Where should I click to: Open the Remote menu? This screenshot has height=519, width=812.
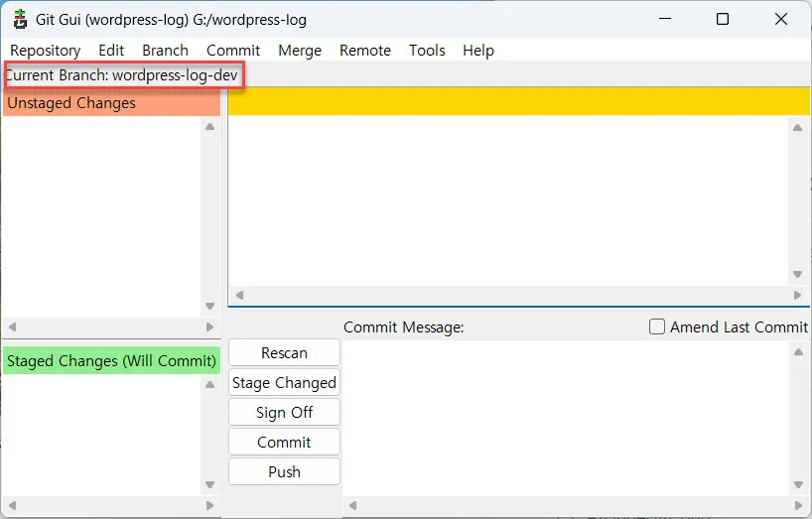[365, 51]
